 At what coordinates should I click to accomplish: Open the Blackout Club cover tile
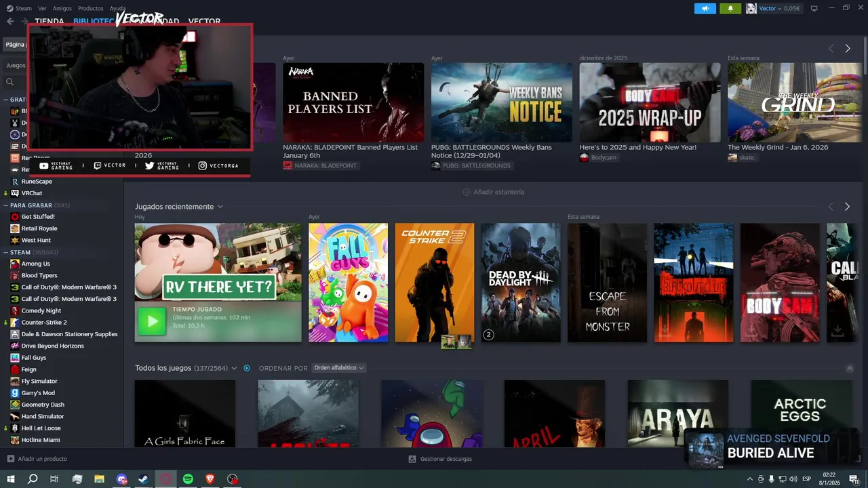point(694,283)
